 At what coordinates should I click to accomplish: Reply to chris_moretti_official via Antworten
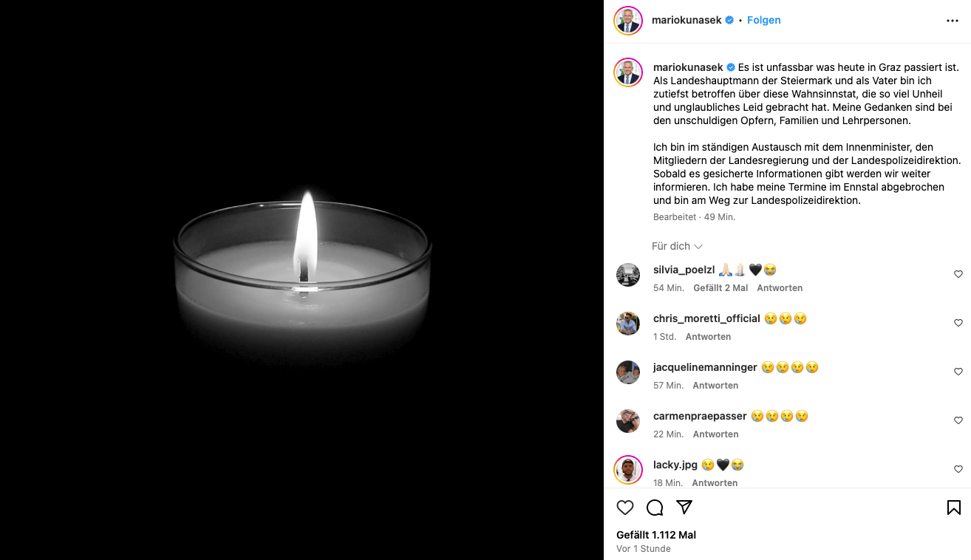click(708, 337)
